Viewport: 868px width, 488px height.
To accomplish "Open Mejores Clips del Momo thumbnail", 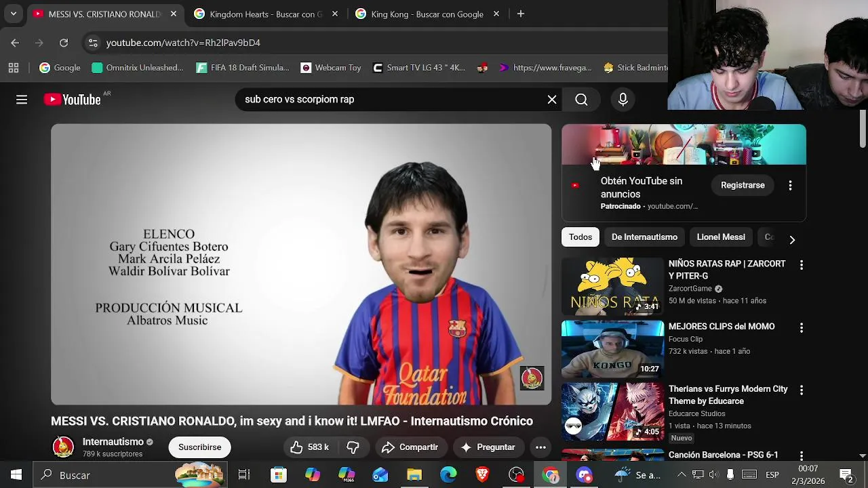I will 612,349.
